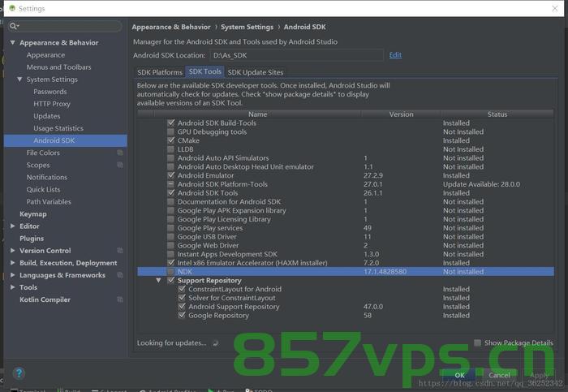Open Path Variables settings
The image size is (568, 392).
click(49, 202)
